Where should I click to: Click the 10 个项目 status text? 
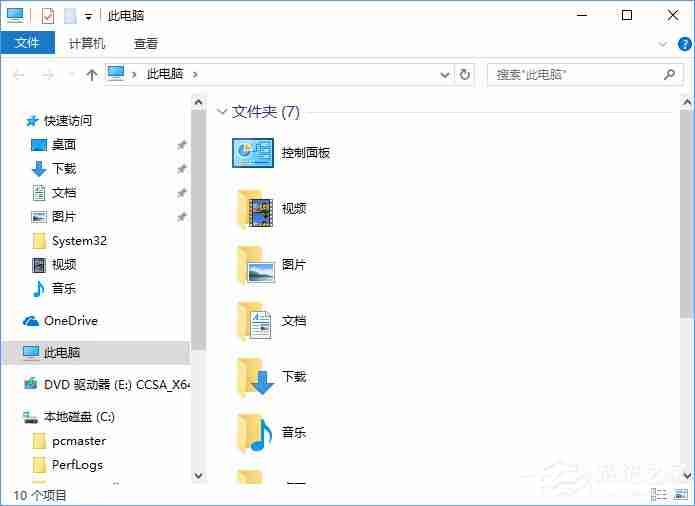point(40,495)
